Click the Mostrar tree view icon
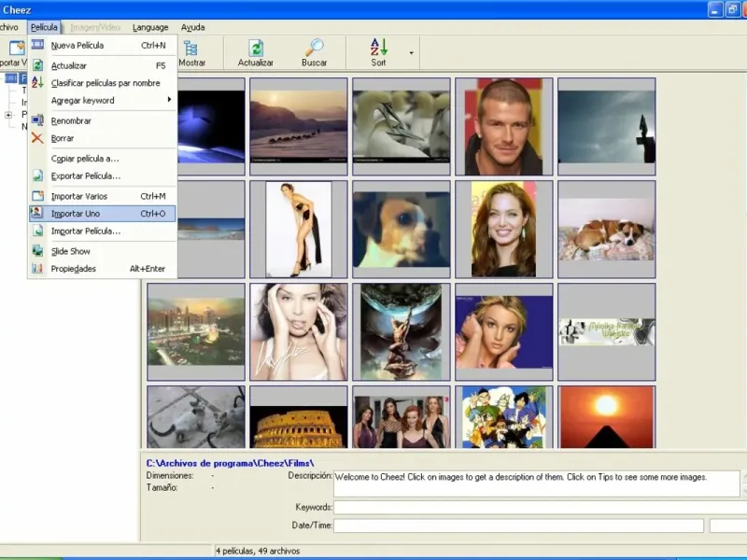 coord(191,48)
